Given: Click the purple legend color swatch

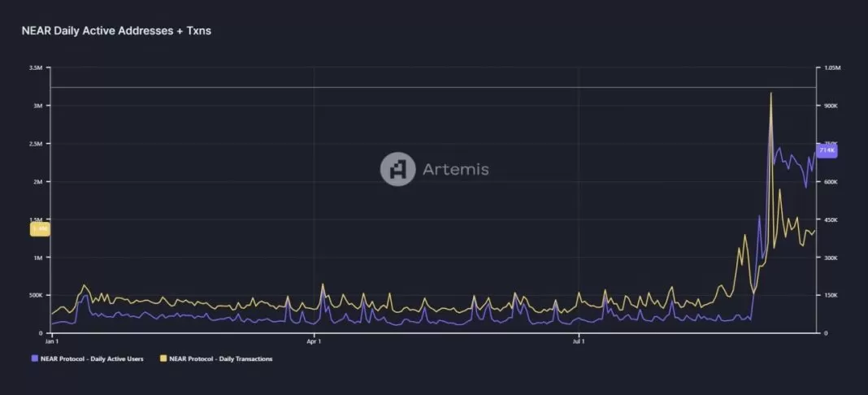Looking at the screenshot, I should click(x=34, y=358).
